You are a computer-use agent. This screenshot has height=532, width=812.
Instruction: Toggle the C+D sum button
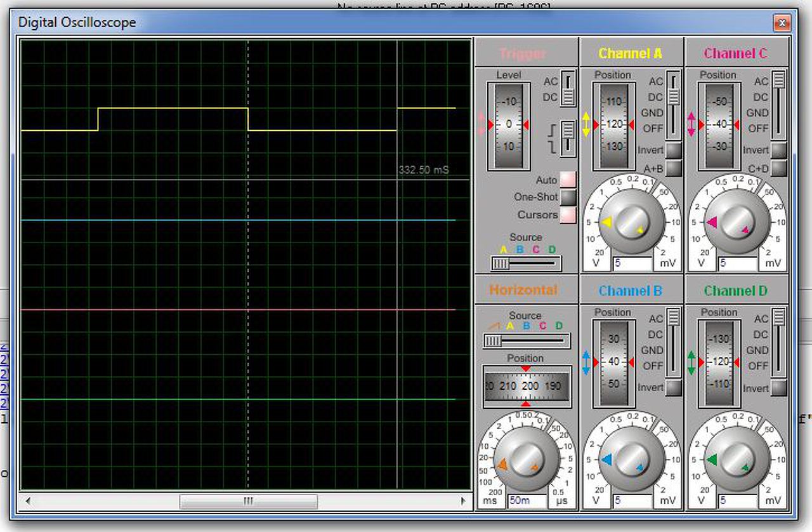click(x=778, y=168)
